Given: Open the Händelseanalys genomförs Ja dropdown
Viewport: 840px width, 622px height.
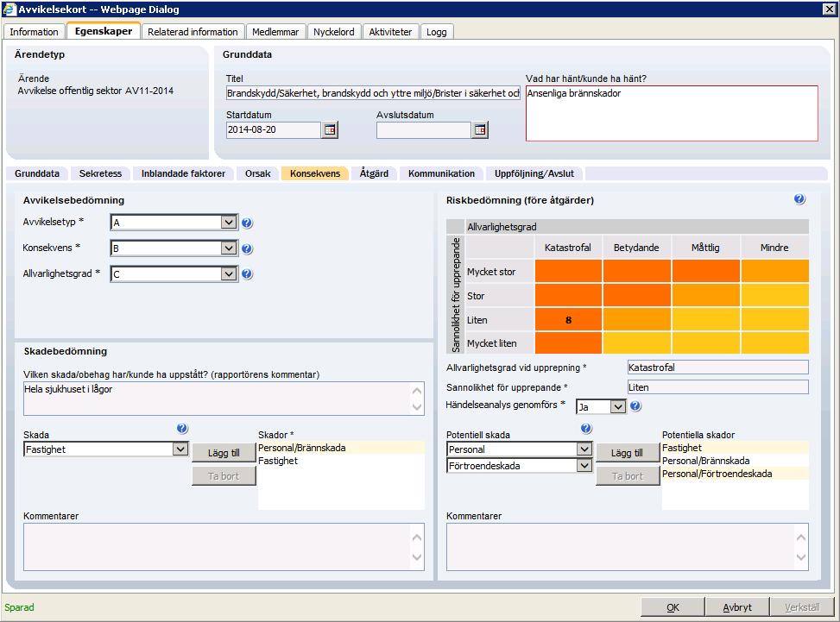Looking at the screenshot, I should point(617,407).
